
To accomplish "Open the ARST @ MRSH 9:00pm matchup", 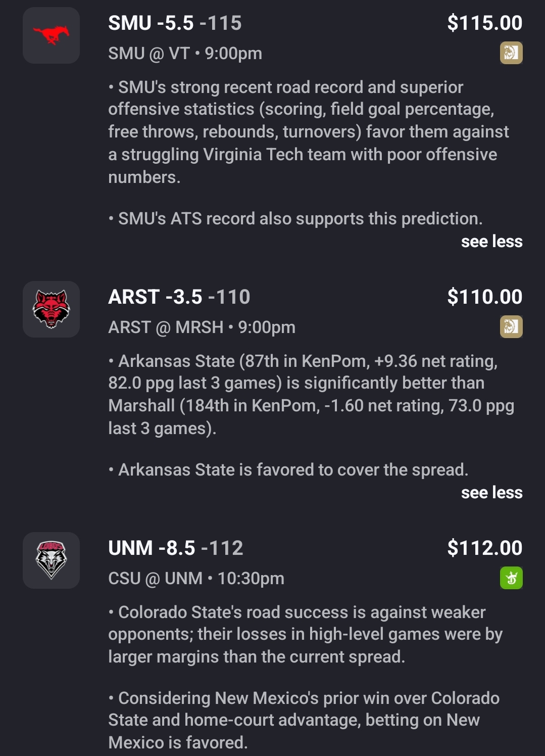I will click(202, 327).
